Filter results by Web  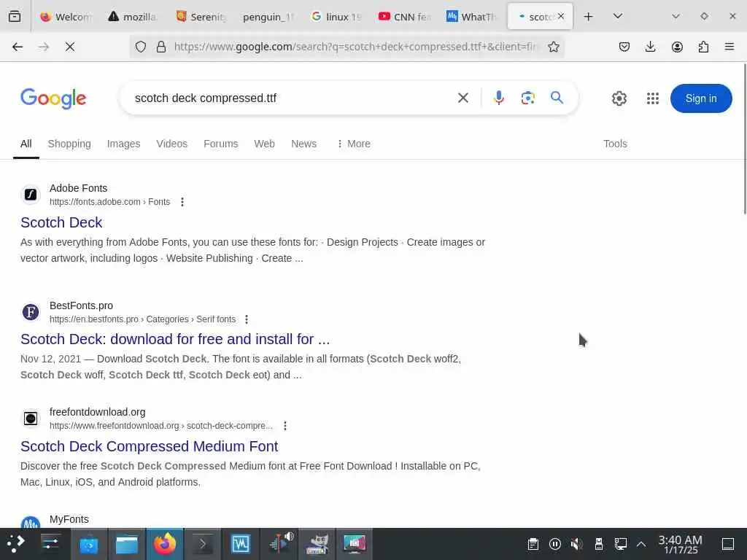tap(264, 144)
